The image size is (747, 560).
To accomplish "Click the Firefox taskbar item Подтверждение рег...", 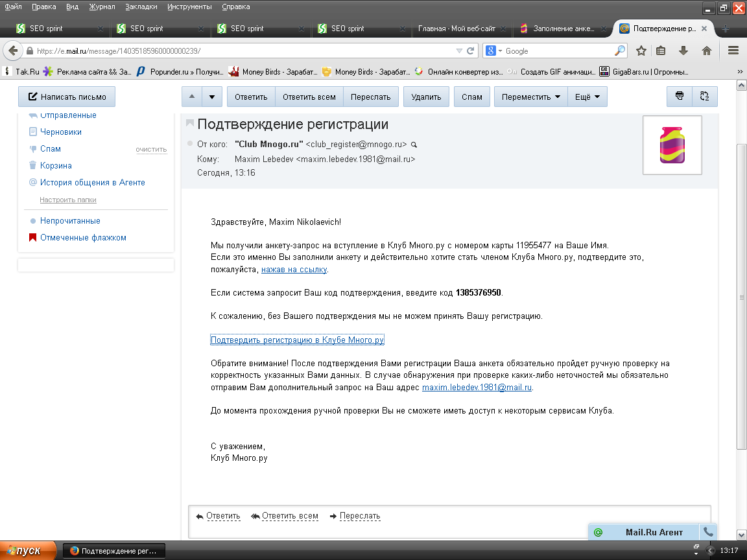I will click(x=114, y=551).
